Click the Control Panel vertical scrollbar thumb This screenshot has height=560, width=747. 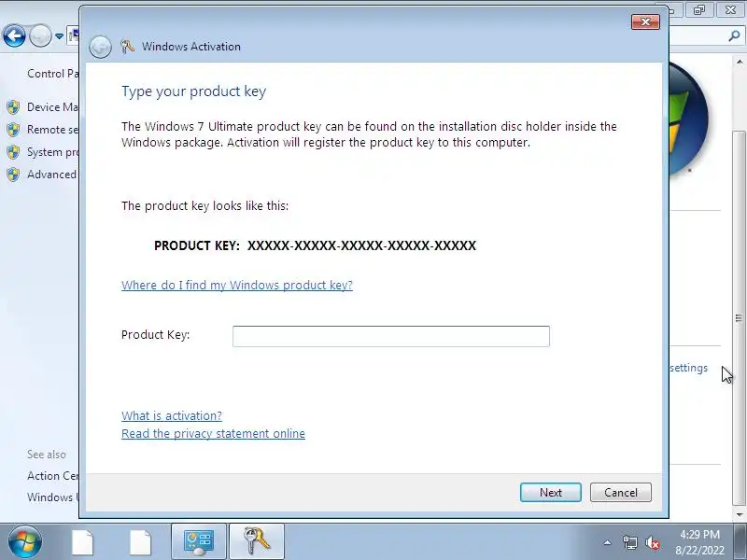click(739, 317)
